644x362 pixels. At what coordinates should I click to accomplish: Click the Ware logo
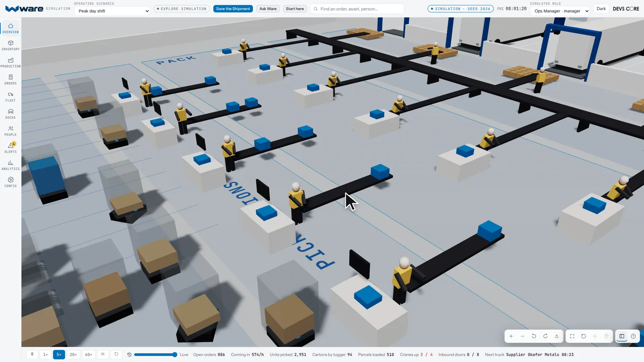pyautogui.click(x=24, y=8)
